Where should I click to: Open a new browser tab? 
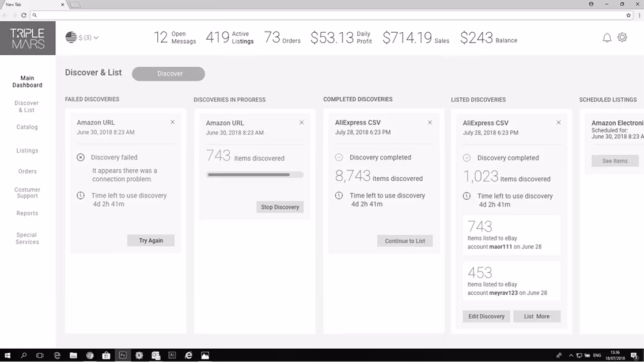pos(75,5)
